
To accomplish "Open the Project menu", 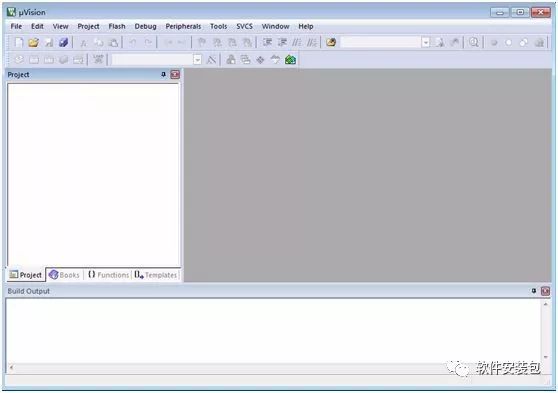I will pyautogui.click(x=88, y=26).
